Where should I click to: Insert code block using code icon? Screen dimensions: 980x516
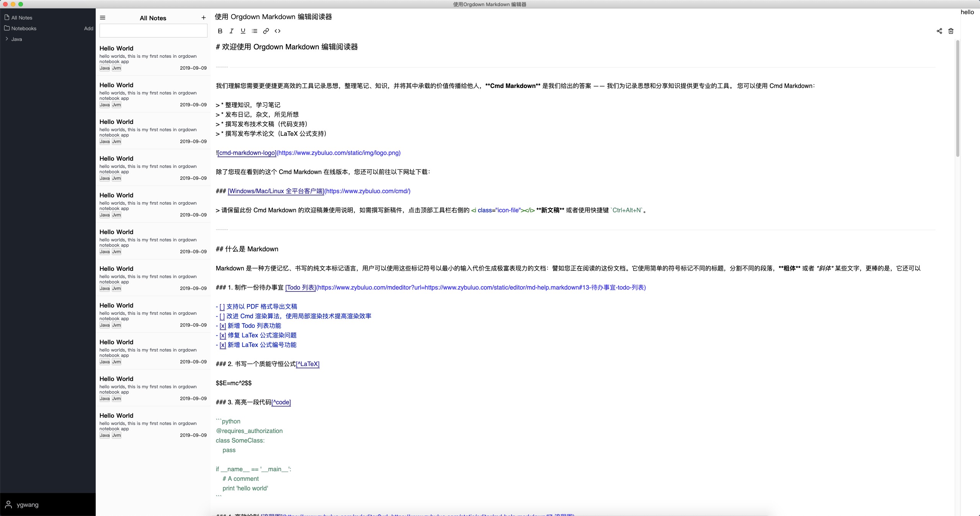(278, 31)
